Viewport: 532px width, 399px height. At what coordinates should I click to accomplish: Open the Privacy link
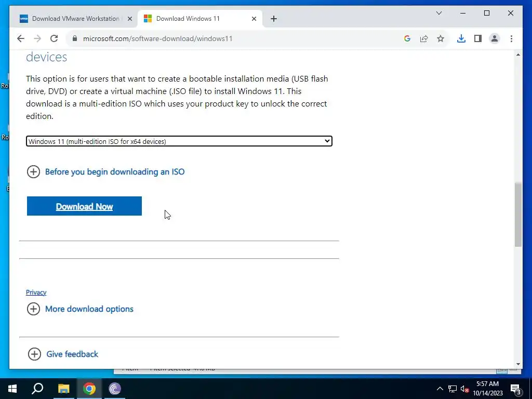(36, 292)
